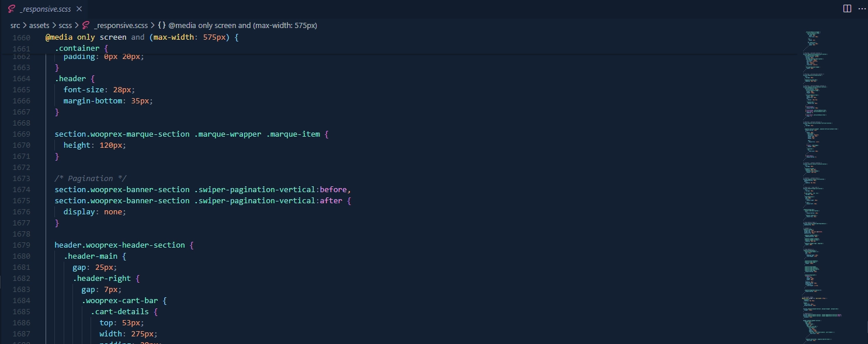
Task: Click the Sass icon on the _responsive.scss tab
Action: click(x=11, y=9)
